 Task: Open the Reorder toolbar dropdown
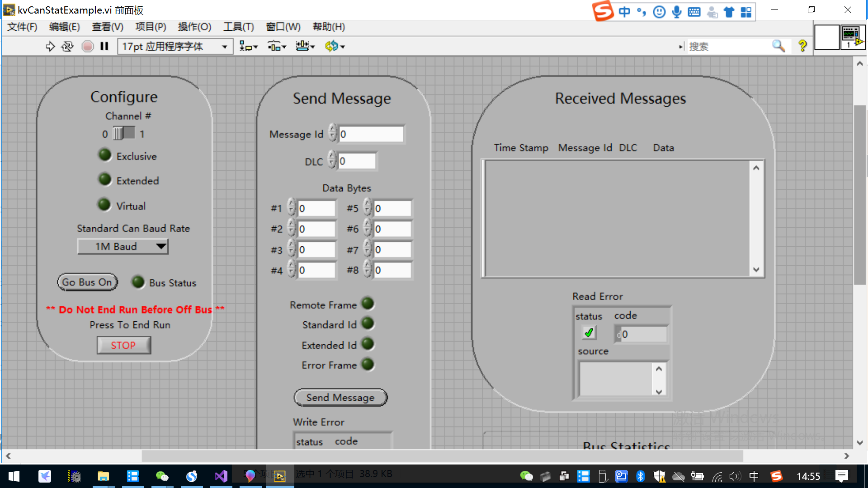[334, 46]
